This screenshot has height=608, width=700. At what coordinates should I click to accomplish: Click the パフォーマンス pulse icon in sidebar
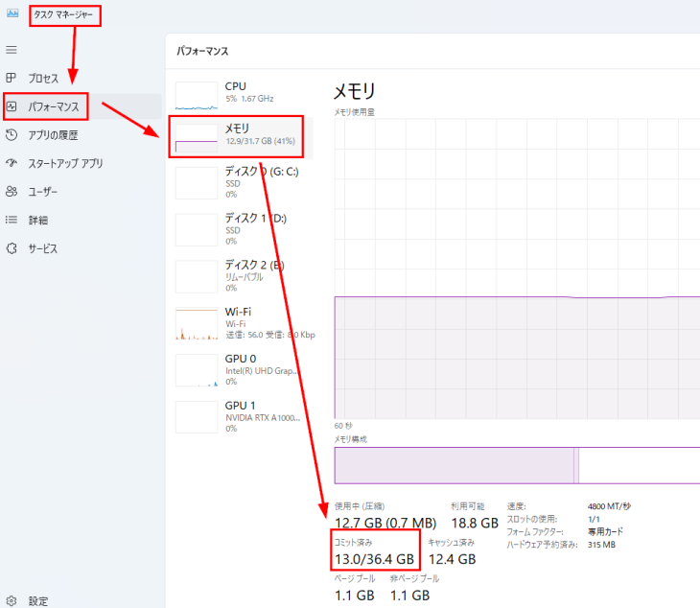12,106
